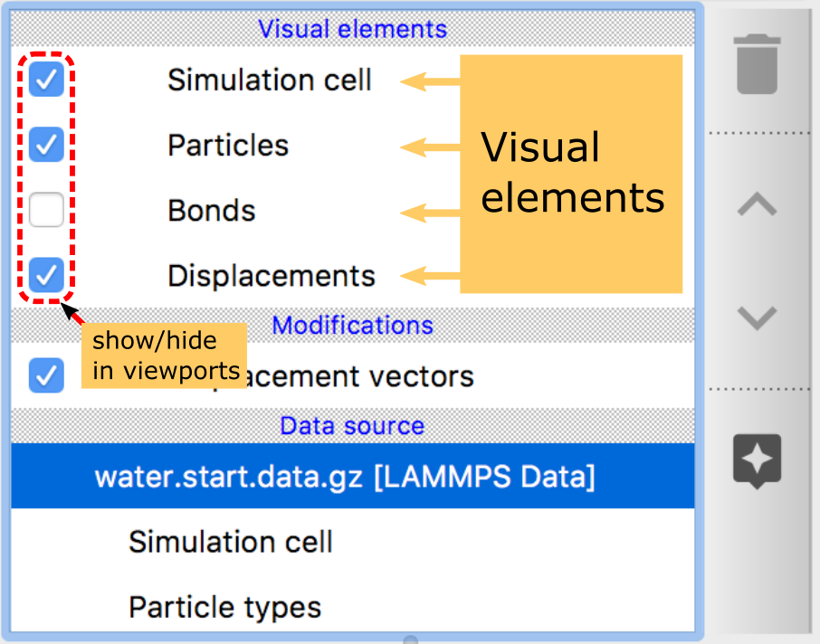The image size is (820, 644).
Task: Uncheck the Simulation cell visibility checkbox
Action: pos(46,80)
